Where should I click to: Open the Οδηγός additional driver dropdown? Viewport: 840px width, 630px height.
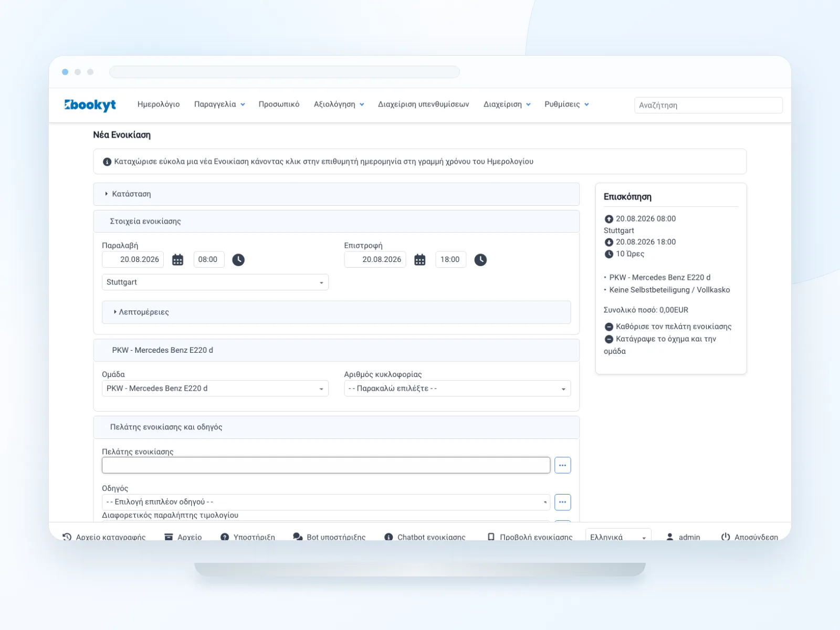pos(326,502)
